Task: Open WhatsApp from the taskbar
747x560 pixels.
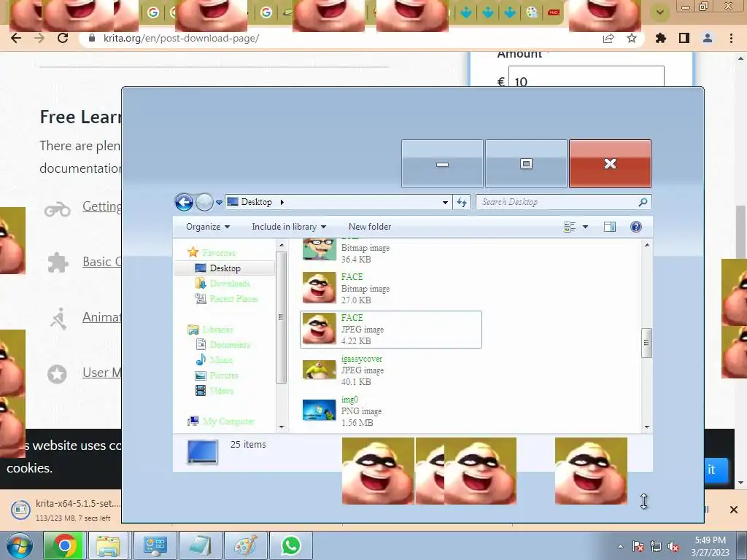Action: click(290, 545)
